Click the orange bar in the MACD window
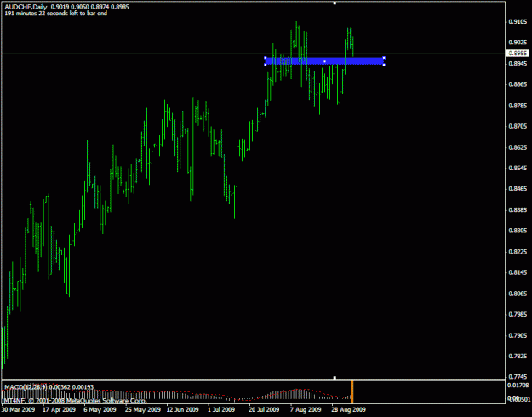The width and height of the screenshot is (532, 417). [352, 391]
